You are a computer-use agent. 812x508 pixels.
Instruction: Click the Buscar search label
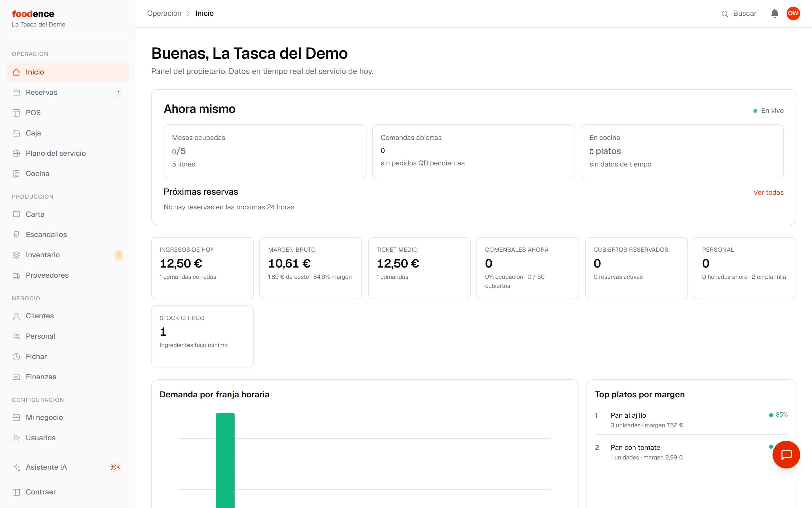click(745, 14)
